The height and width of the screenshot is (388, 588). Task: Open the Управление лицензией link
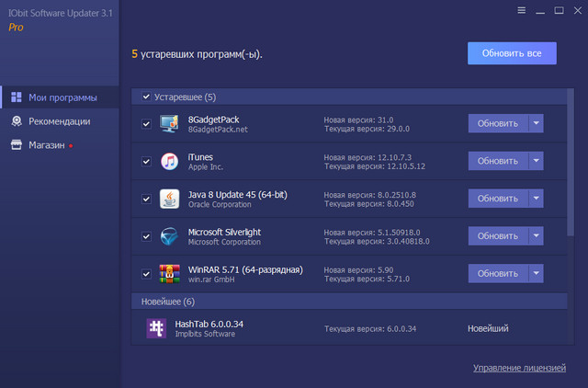click(519, 368)
